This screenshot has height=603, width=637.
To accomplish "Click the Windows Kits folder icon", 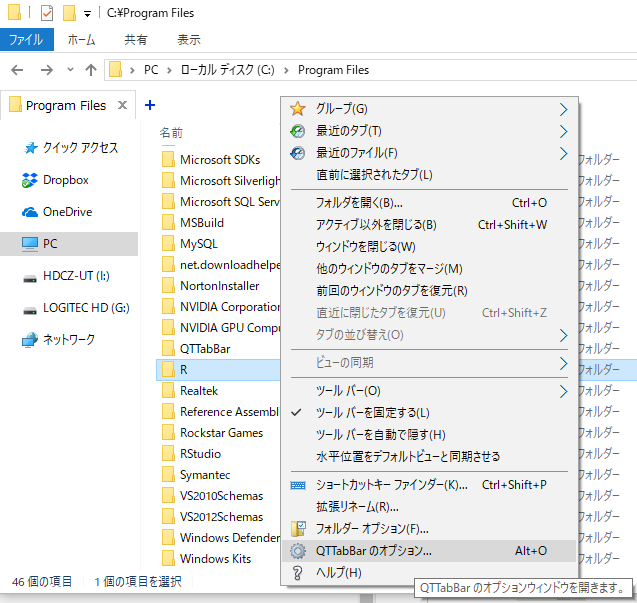I will (168, 558).
